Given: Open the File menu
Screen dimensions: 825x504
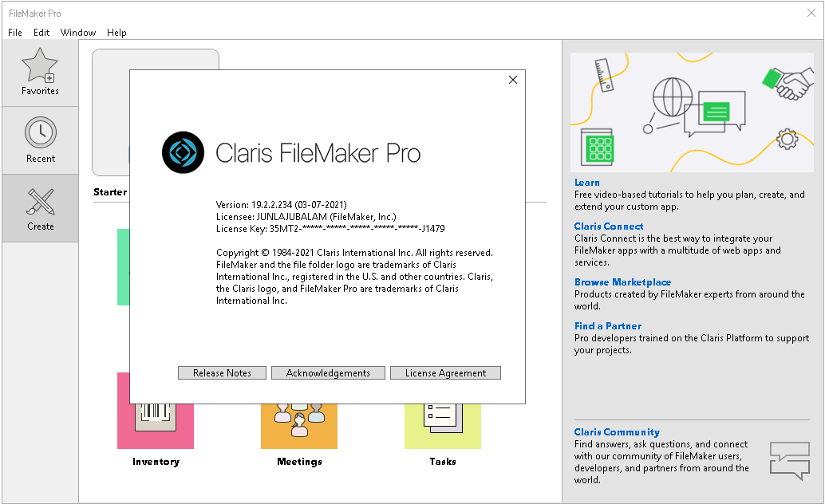Looking at the screenshot, I should click(14, 33).
